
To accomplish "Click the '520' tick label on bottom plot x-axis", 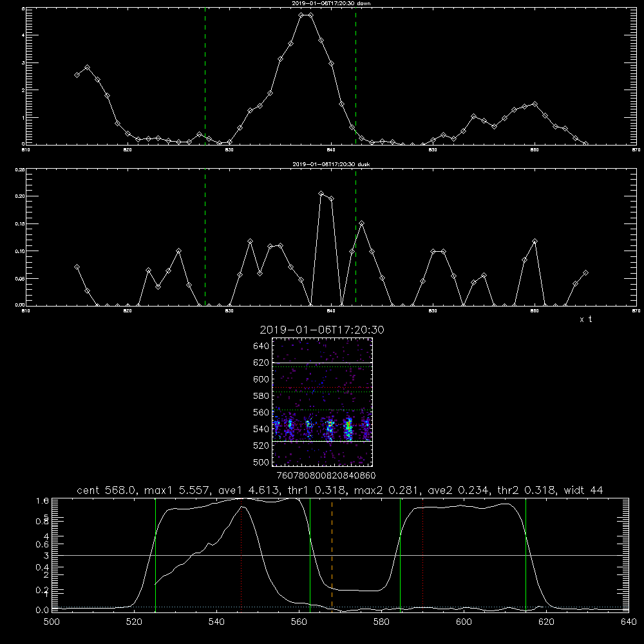I will pos(134,622).
